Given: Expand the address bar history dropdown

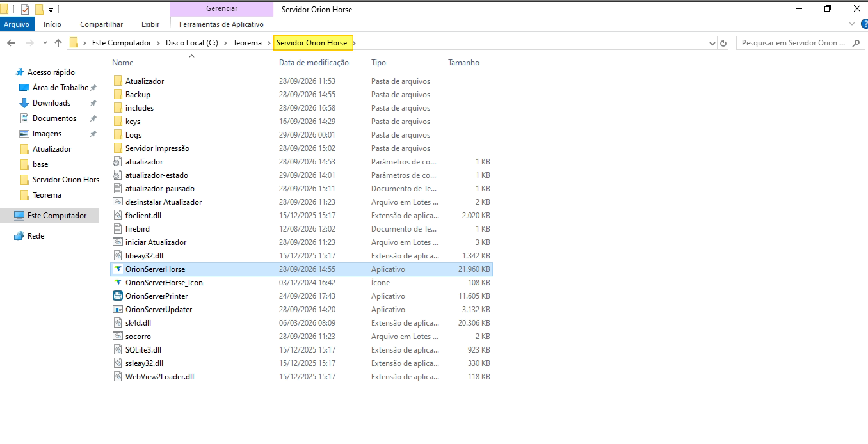Looking at the screenshot, I should click(712, 43).
